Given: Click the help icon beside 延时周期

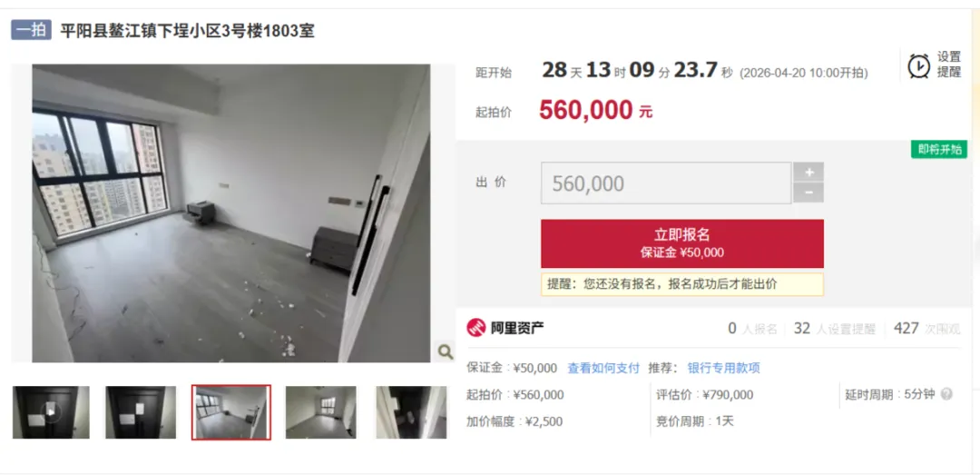Looking at the screenshot, I should click(x=946, y=394).
